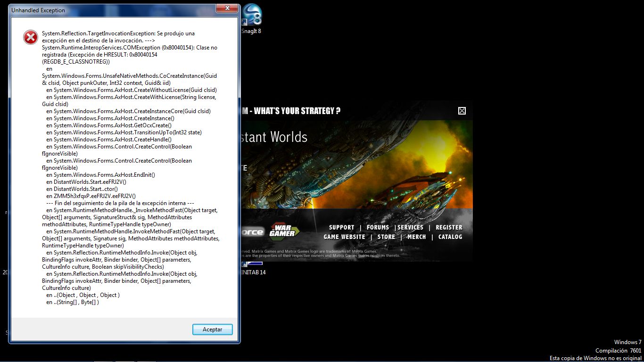Viewport: 644px width, 362px height.
Task: Open the FORUMS link in the launcher
Action: tap(378, 227)
